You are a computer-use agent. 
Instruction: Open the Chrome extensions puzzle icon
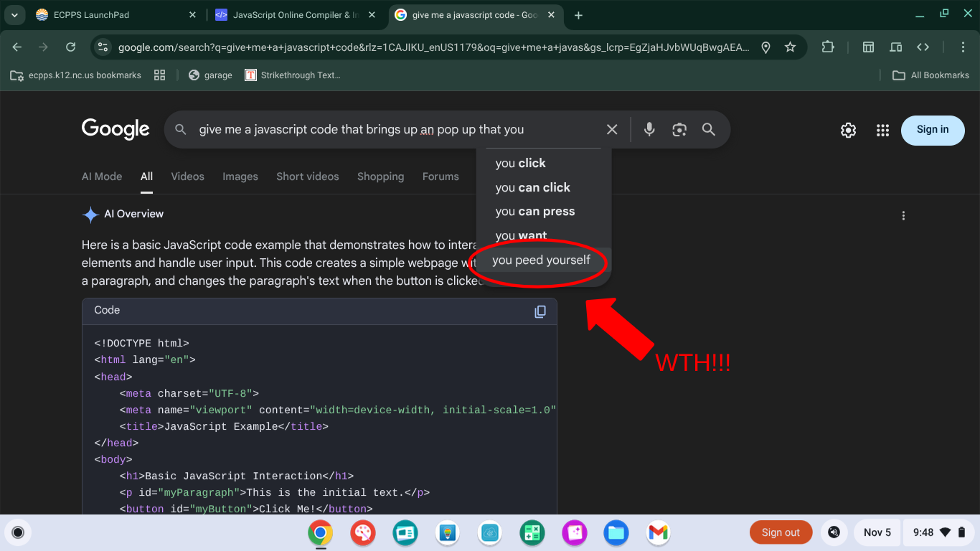pos(828,47)
